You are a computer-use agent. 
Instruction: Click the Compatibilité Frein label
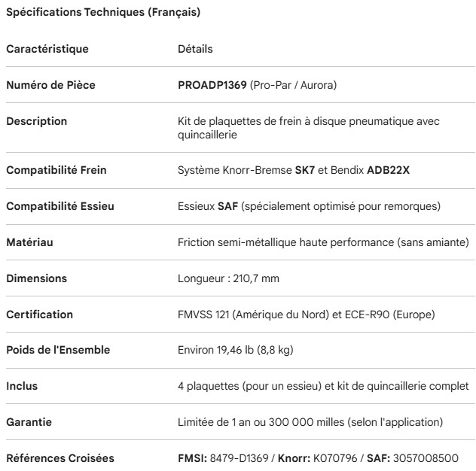pyautogui.click(x=56, y=170)
